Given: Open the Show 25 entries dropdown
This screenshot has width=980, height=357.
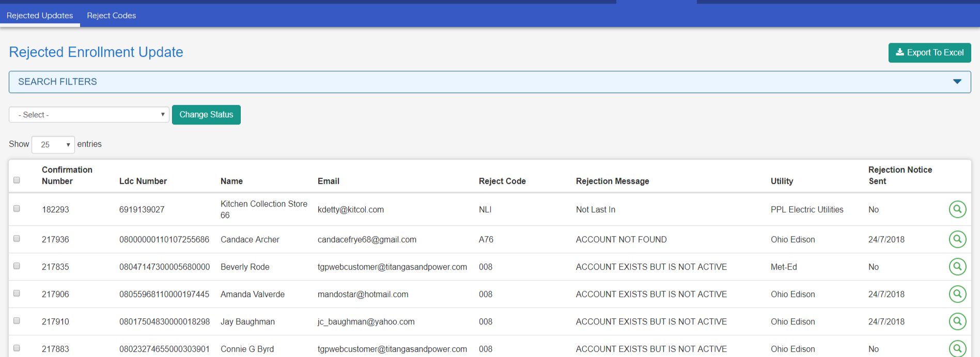Looking at the screenshot, I should [x=53, y=145].
